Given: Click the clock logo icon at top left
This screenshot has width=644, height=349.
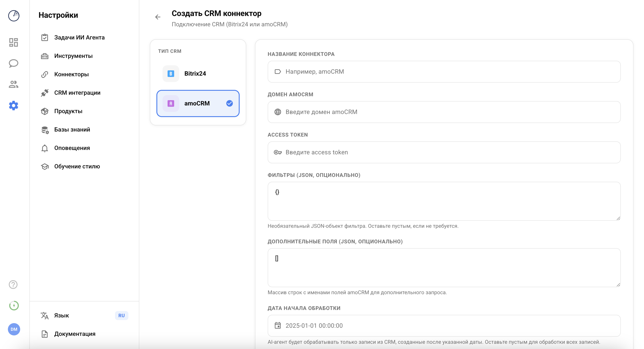Looking at the screenshot, I should 14,16.
